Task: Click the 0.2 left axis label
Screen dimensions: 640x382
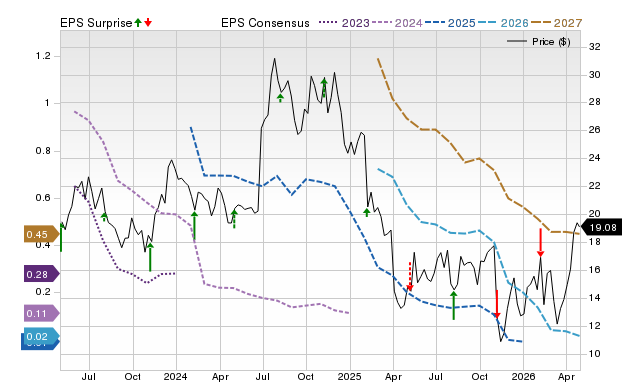Action: (43, 292)
